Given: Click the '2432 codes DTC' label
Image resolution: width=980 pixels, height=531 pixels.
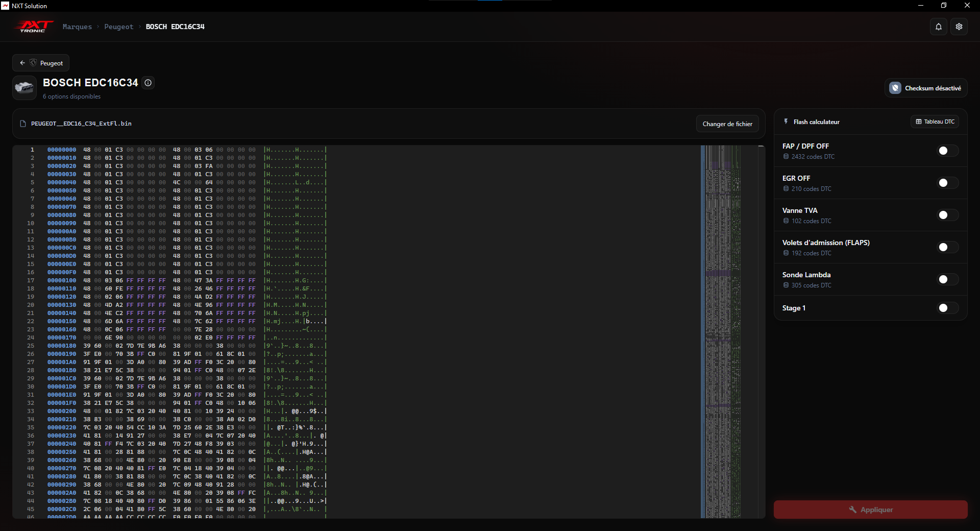Looking at the screenshot, I should click(x=813, y=157).
